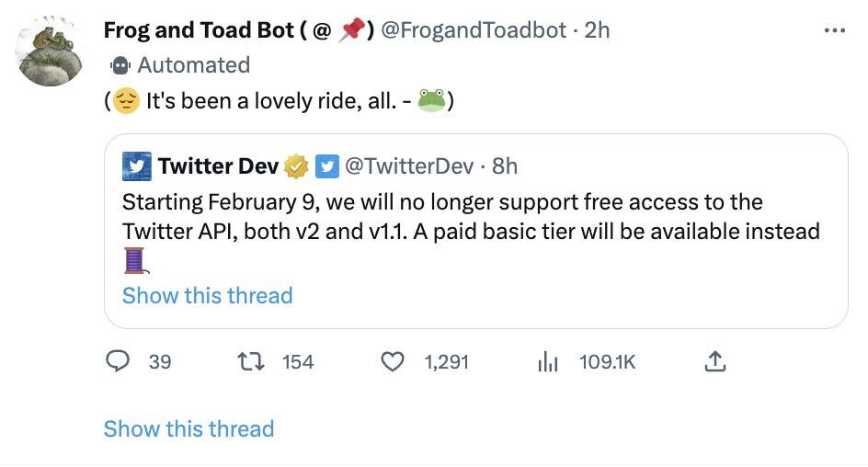This screenshot has height=467, width=868.
Task: Click the reply speech bubble icon
Action: [x=118, y=362]
